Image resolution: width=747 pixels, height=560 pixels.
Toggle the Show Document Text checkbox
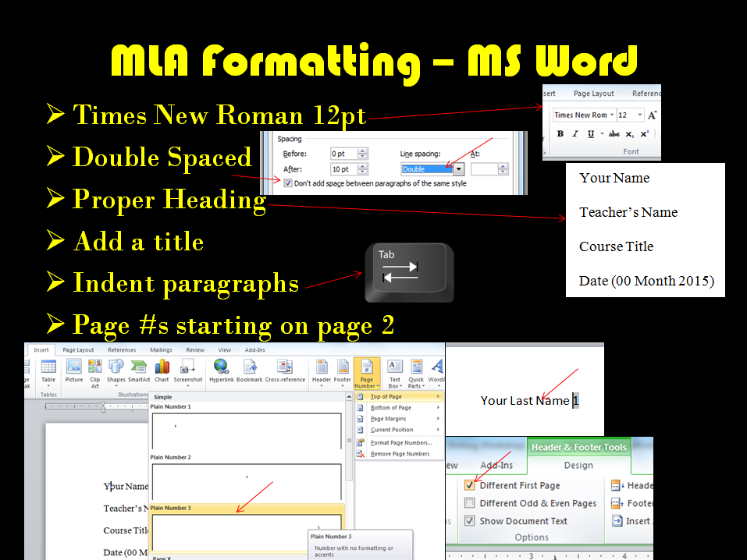[469, 521]
